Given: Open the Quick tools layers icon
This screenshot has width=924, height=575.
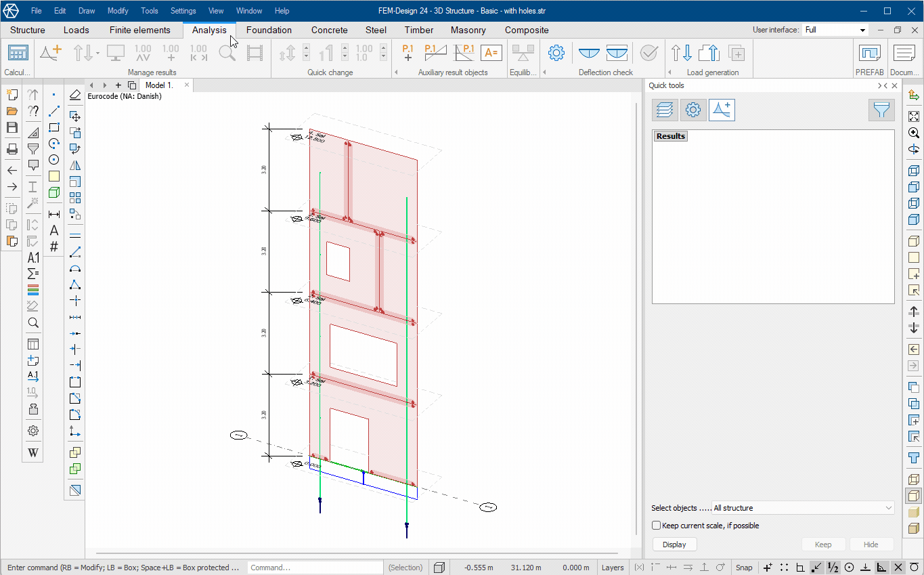Looking at the screenshot, I should click(x=665, y=110).
